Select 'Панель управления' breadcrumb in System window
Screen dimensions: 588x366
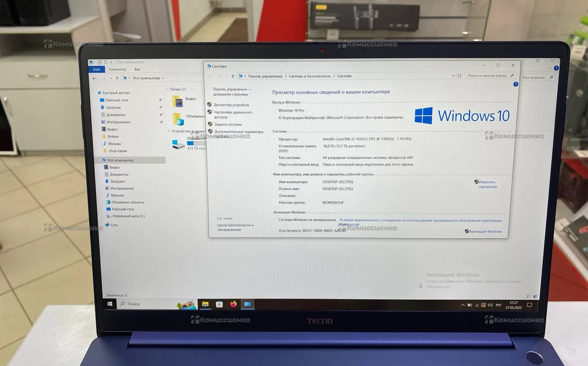(266, 76)
